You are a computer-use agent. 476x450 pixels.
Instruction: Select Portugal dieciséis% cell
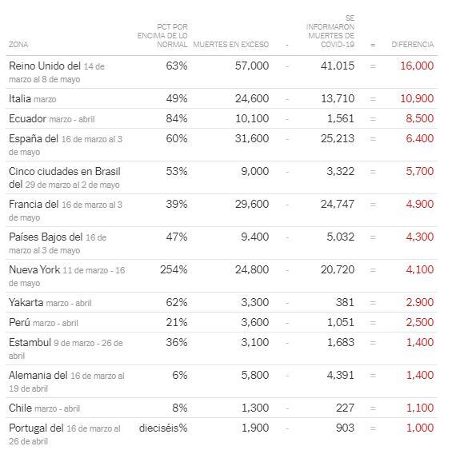(163, 428)
